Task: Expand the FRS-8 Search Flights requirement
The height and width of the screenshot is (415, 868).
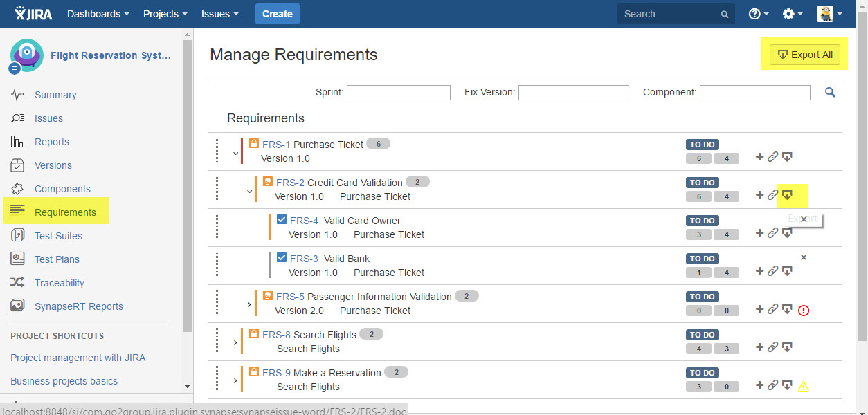Action: (x=235, y=342)
